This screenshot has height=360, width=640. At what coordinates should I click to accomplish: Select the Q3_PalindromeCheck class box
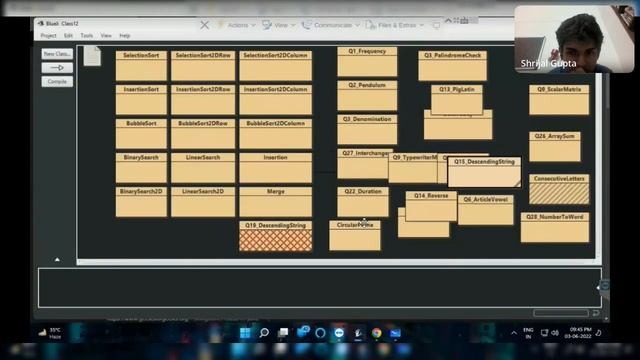click(x=452, y=66)
